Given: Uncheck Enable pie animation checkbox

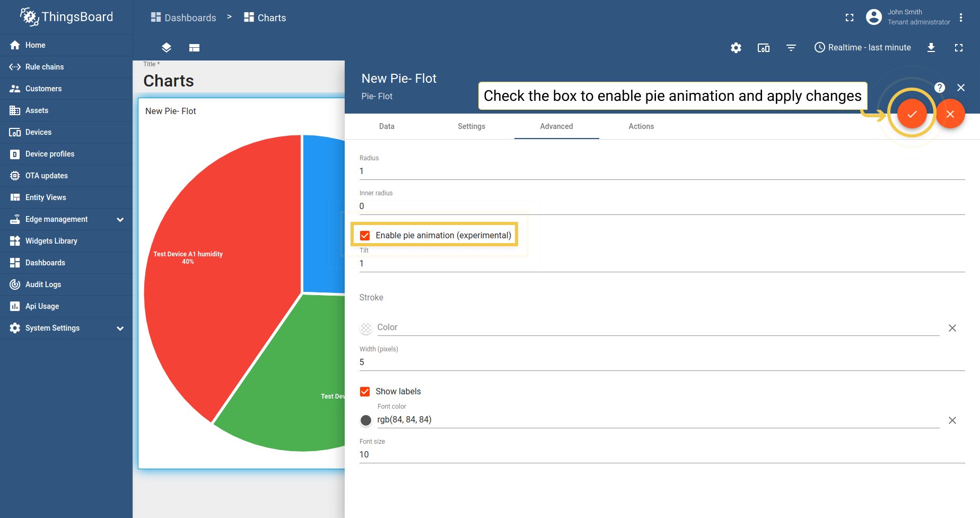Looking at the screenshot, I should pyautogui.click(x=365, y=236).
